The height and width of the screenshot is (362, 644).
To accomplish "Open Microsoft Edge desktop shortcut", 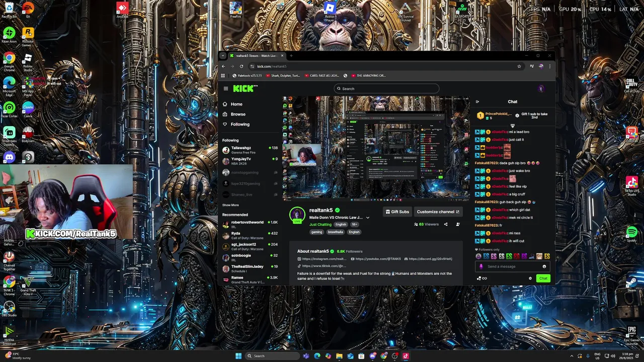I will click(9, 85).
